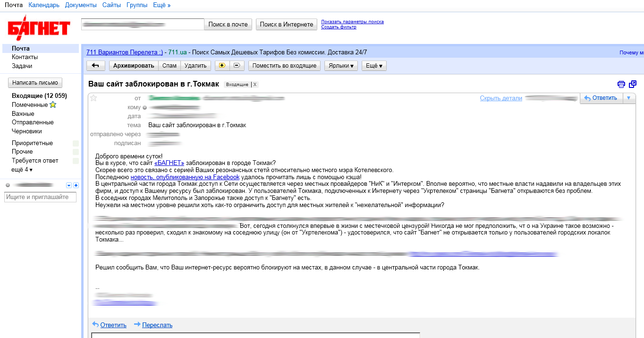644x338 pixels.
Task: Open message in new window icon
Action: tap(633, 84)
